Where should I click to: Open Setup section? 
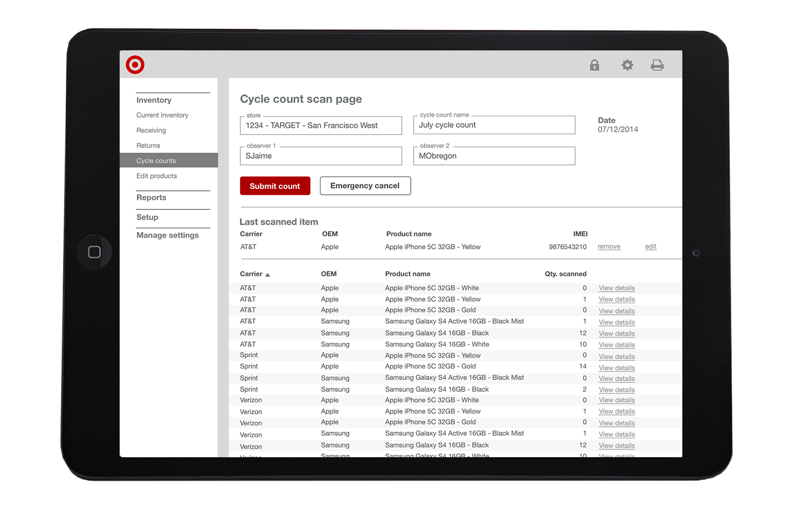[147, 217]
